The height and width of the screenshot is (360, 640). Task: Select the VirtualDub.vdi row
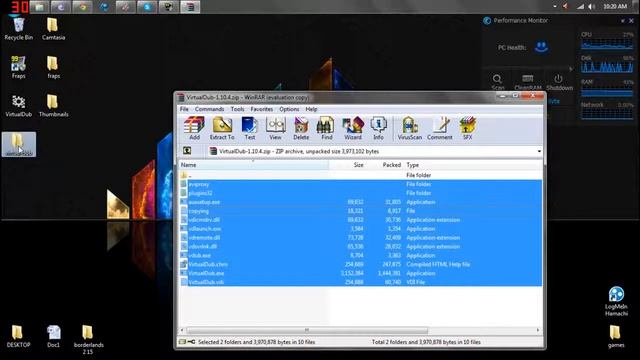pos(361,282)
